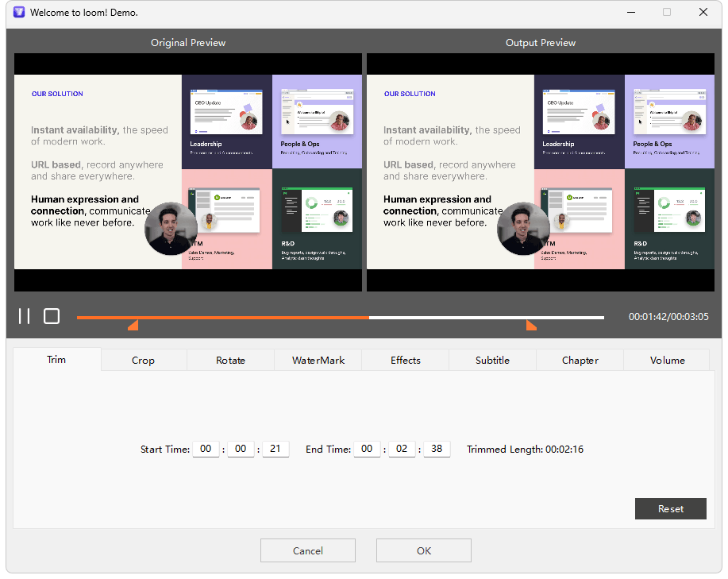Click the Start Time minutes field
Viewport: 728px width, 579px height.
[241, 449]
